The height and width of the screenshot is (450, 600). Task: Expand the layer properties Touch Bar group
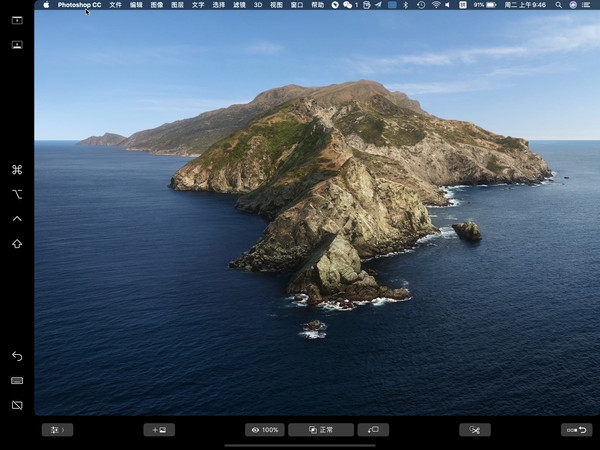pyautogui.click(x=57, y=430)
